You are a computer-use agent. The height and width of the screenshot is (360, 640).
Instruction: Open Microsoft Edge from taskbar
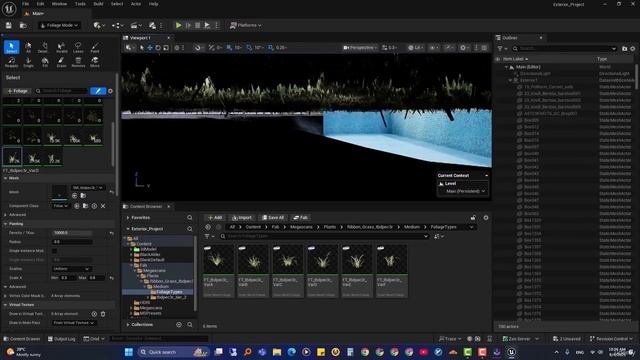[291, 352]
